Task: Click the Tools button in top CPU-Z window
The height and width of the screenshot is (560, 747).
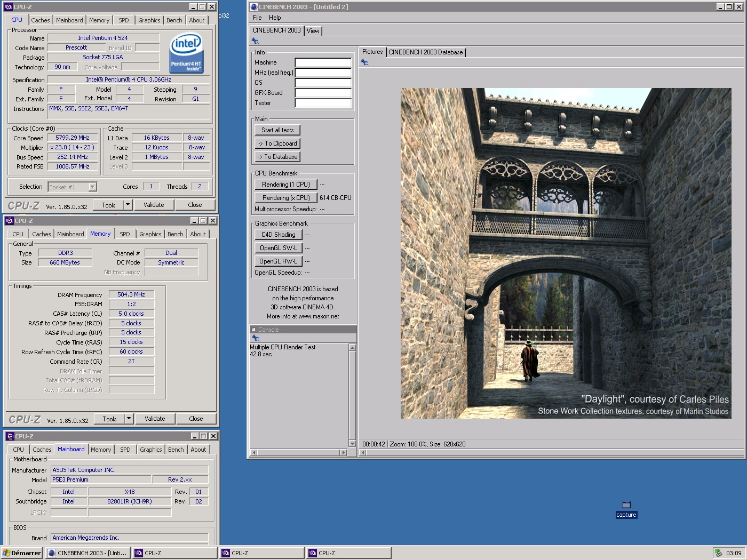Action: pyautogui.click(x=108, y=205)
